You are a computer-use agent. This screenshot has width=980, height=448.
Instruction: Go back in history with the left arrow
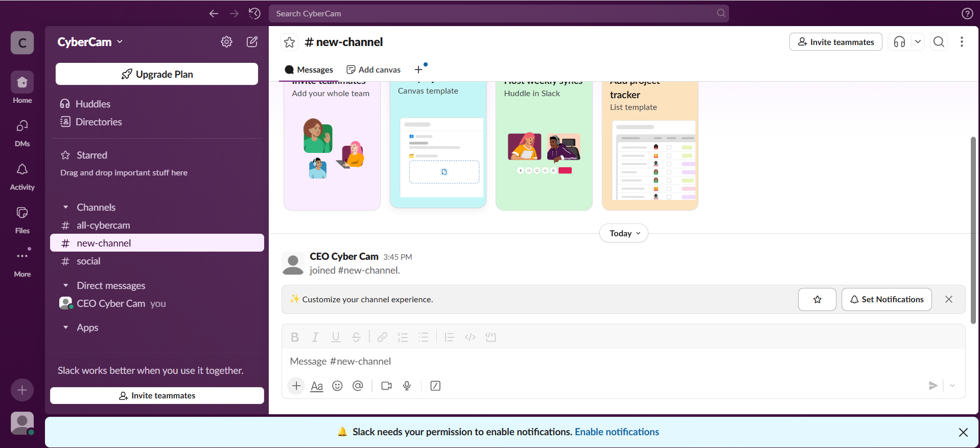[x=214, y=14]
